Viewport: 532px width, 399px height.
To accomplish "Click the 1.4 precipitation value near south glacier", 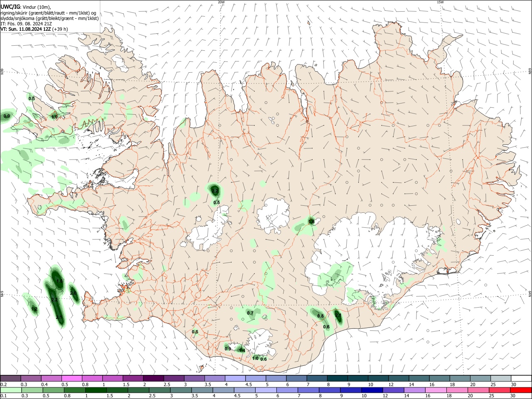I will tap(242, 350).
